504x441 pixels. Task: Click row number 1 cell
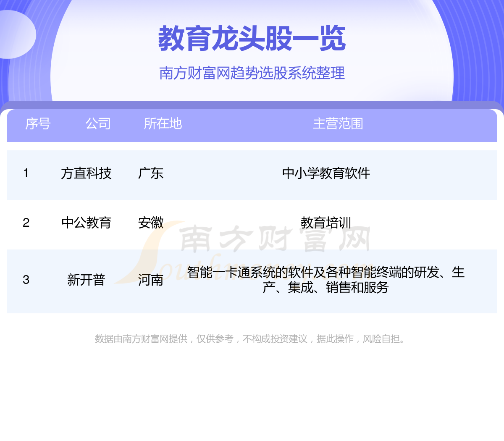click(x=26, y=173)
